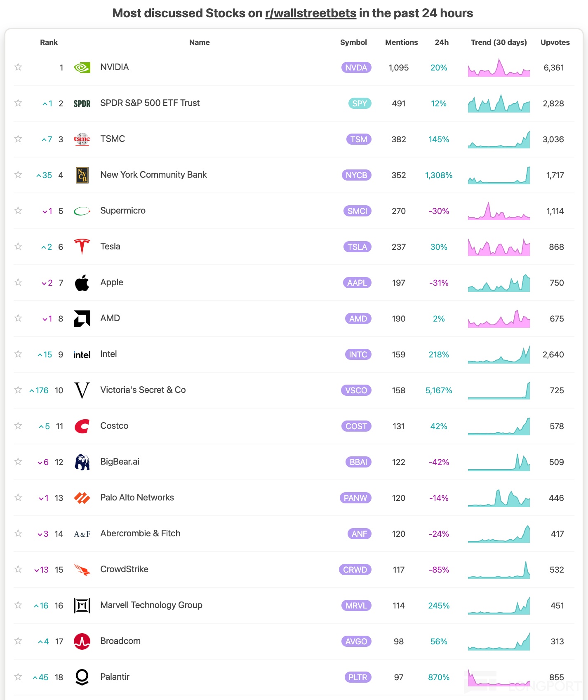The width and height of the screenshot is (588, 700).
Task: Click the Costco logo icon
Action: click(x=82, y=426)
